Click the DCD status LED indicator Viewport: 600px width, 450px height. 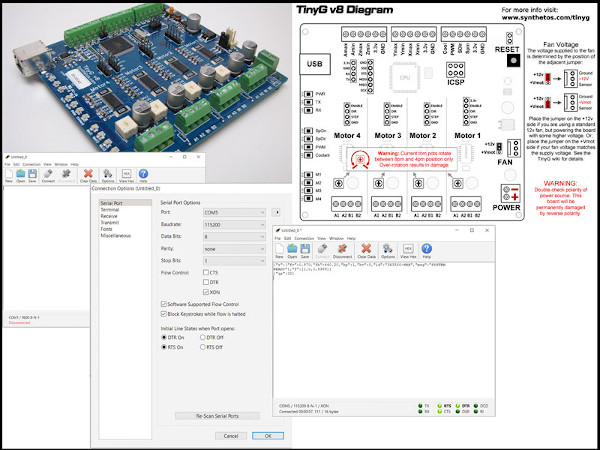coord(476,406)
